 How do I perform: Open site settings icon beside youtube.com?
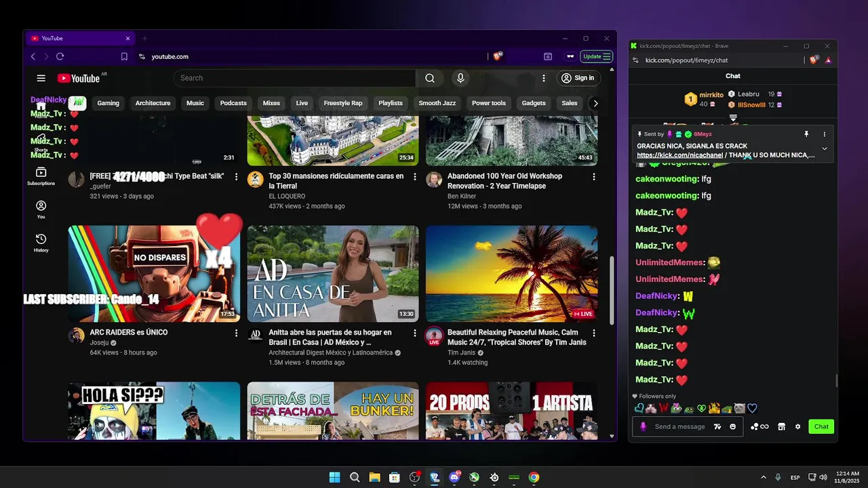pyautogui.click(x=142, y=56)
